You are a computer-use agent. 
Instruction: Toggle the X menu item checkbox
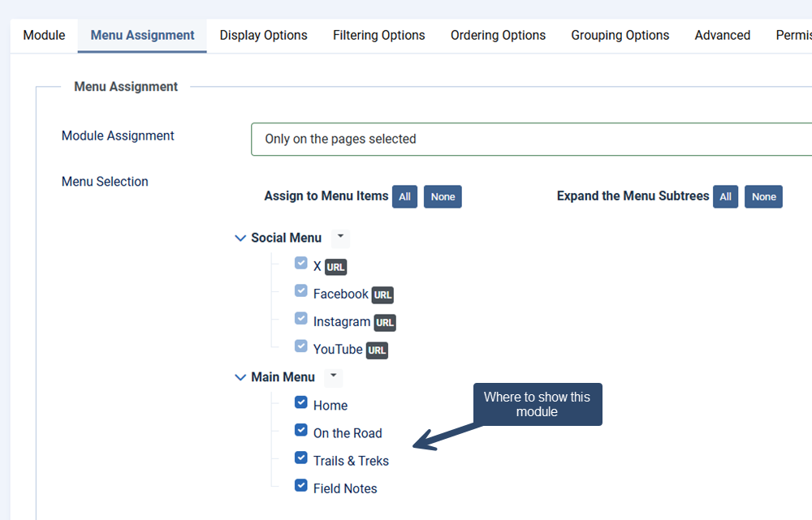(x=301, y=263)
